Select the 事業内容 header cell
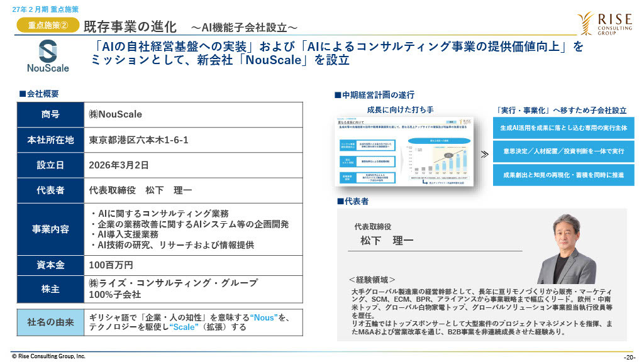 [x=50, y=229]
